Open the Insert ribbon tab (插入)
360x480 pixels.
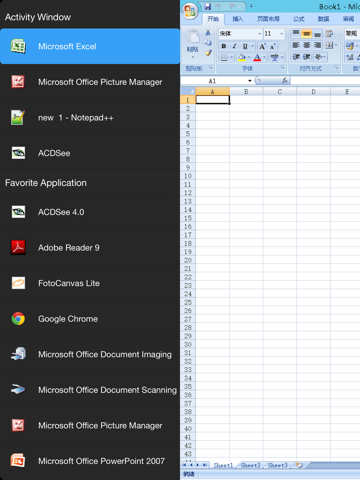(x=238, y=19)
